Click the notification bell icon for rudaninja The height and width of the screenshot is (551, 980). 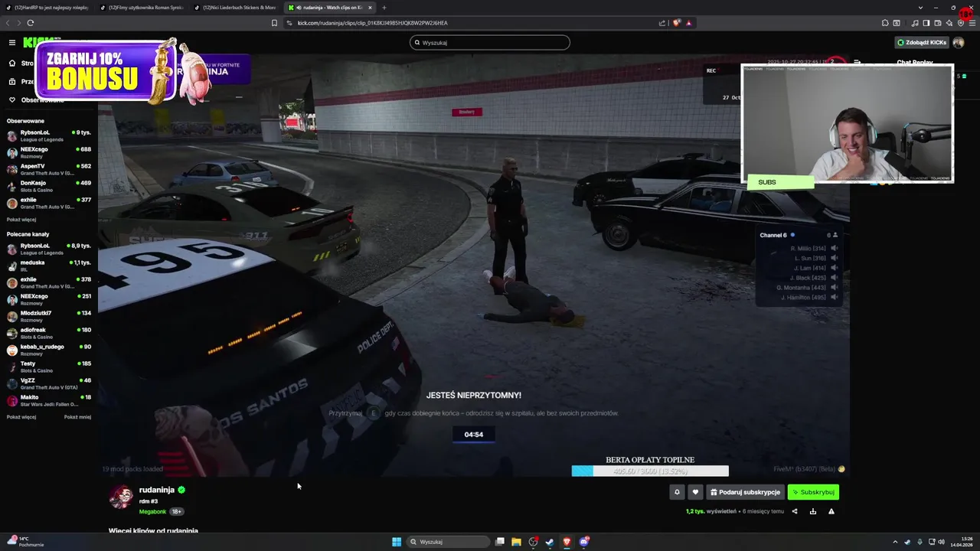tap(677, 492)
